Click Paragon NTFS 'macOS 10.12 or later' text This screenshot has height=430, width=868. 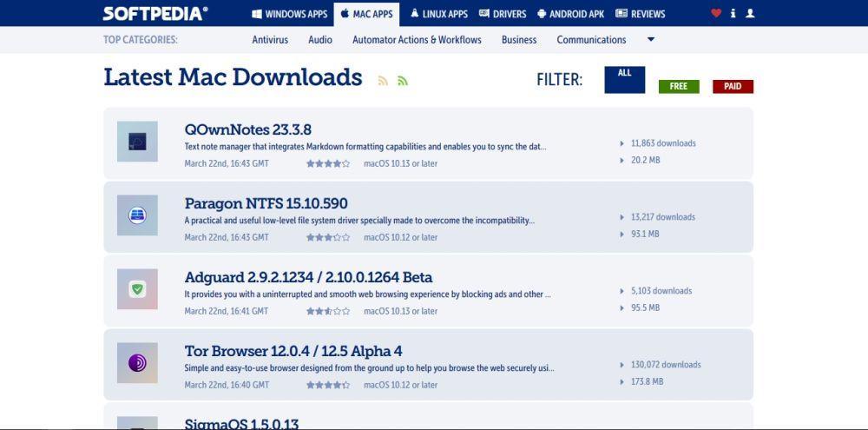click(x=400, y=237)
